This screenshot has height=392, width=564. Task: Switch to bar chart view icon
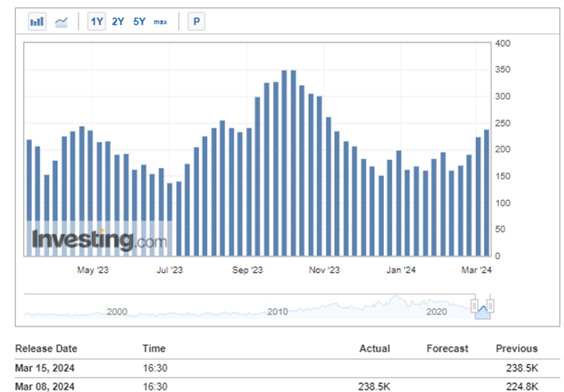(37, 21)
